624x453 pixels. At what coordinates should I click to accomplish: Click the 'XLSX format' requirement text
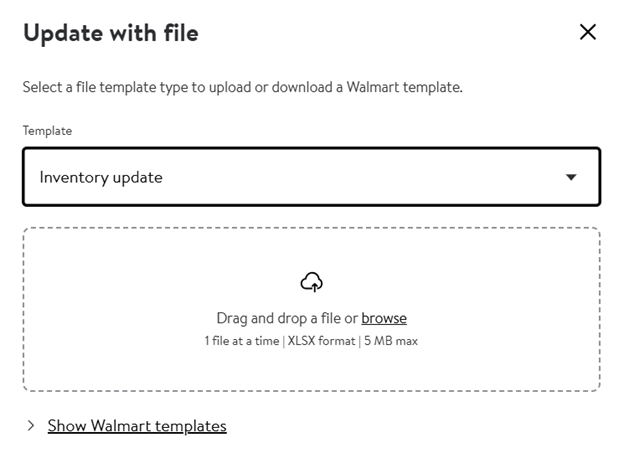pyautogui.click(x=321, y=341)
